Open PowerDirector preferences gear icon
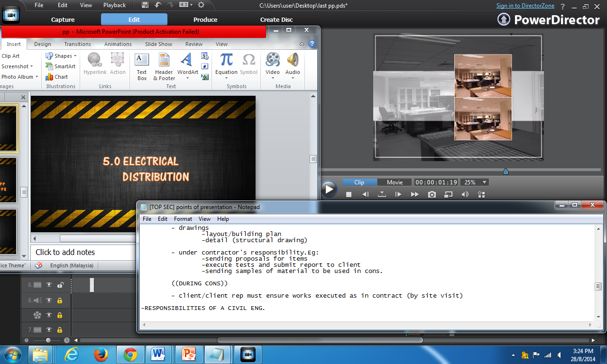The image size is (607, 364). tap(201, 5)
